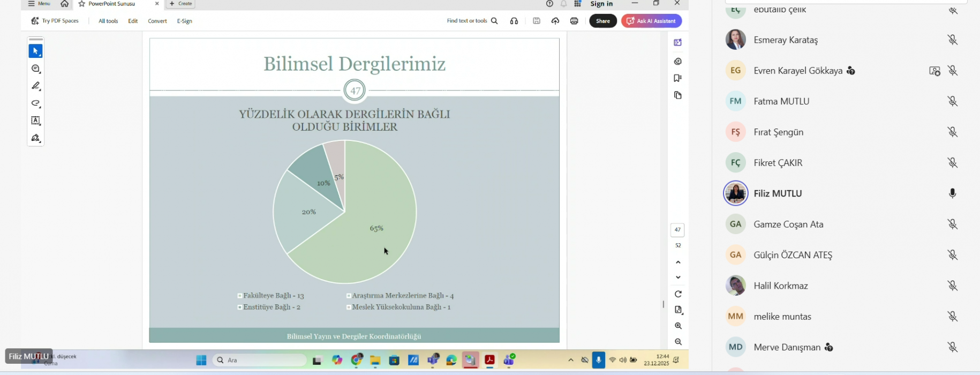Rotate the page using rotate icon
Viewport: 980px width, 375px height.
tap(678, 294)
